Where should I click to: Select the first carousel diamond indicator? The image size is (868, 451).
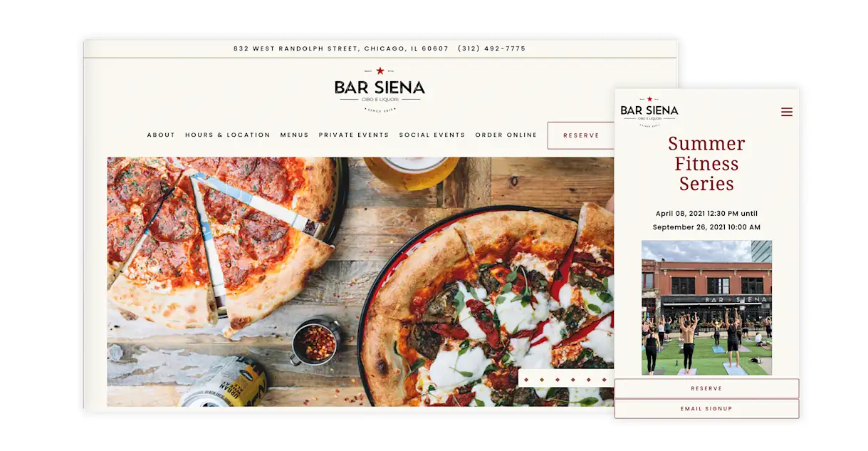[526, 380]
